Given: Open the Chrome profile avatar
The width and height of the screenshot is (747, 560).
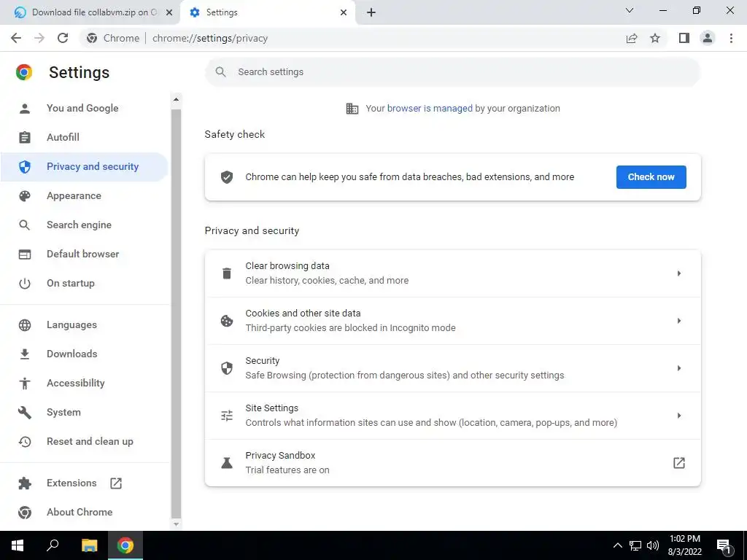Looking at the screenshot, I should [708, 38].
